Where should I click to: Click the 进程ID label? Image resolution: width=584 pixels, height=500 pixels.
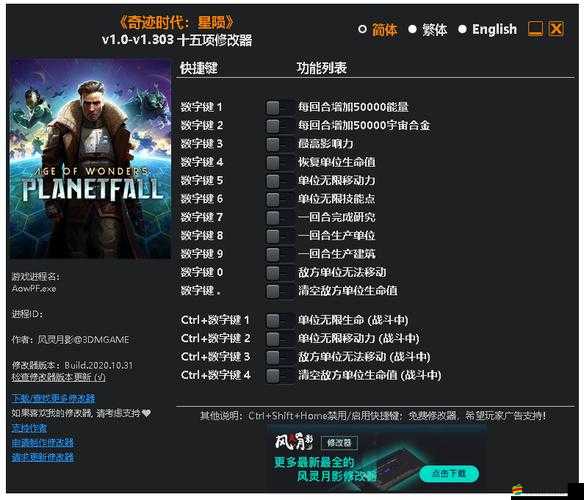[27, 314]
